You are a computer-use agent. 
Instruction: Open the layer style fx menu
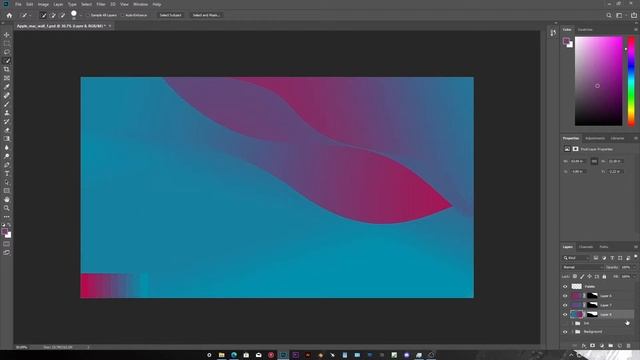(x=583, y=346)
